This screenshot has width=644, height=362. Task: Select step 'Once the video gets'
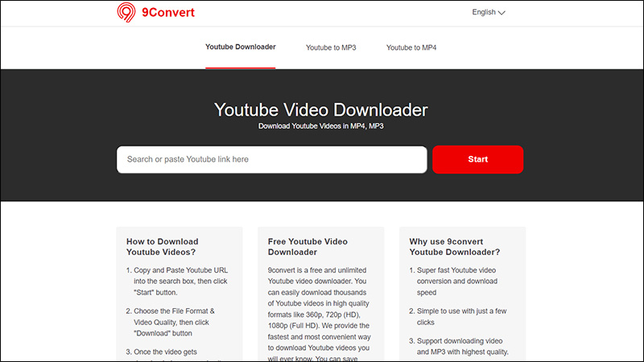pos(165,352)
